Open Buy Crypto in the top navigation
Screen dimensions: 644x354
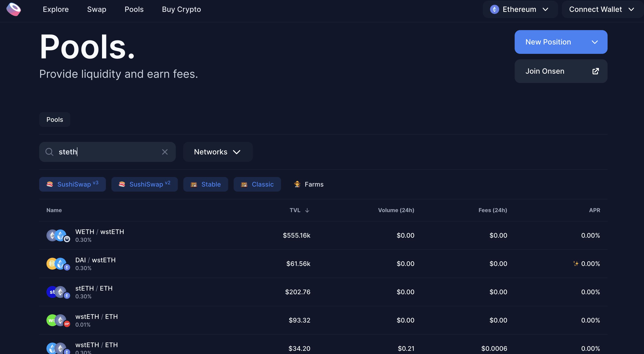pos(181,10)
